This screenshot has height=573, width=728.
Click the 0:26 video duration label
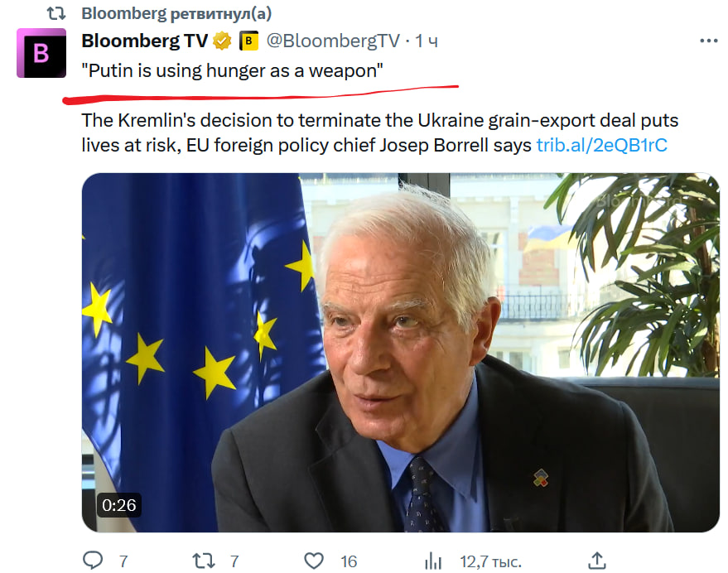coord(118,504)
